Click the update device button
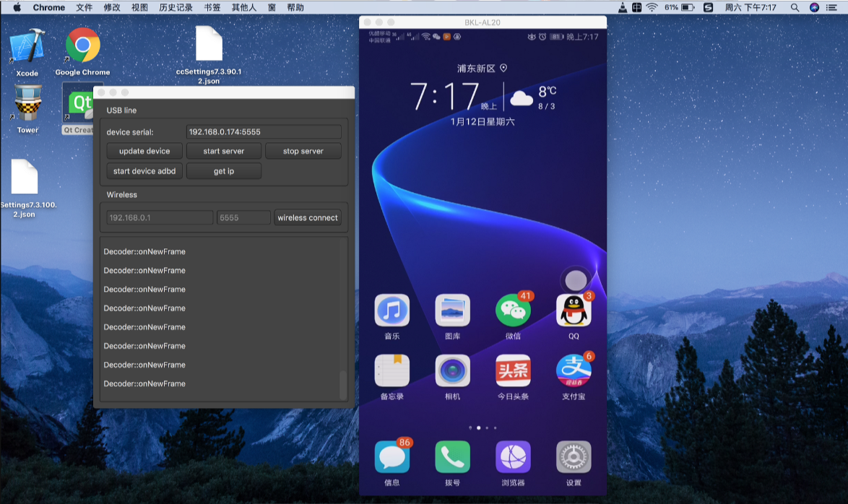This screenshot has width=848, height=504. (x=144, y=152)
